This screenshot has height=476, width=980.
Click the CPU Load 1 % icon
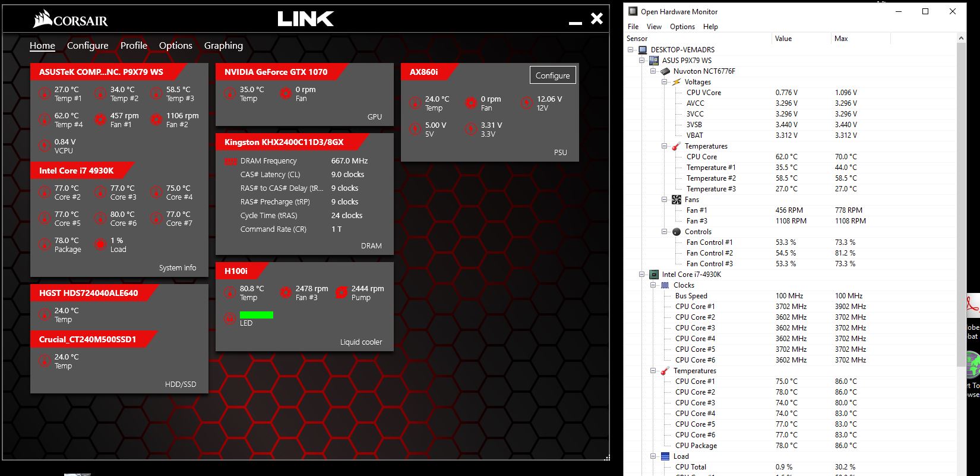click(100, 244)
